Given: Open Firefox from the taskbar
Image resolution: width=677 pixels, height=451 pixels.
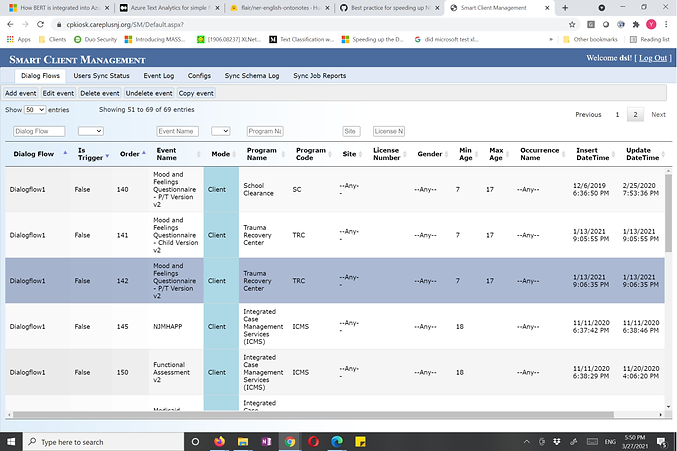Looking at the screenshot, I should tap(218, 441).
